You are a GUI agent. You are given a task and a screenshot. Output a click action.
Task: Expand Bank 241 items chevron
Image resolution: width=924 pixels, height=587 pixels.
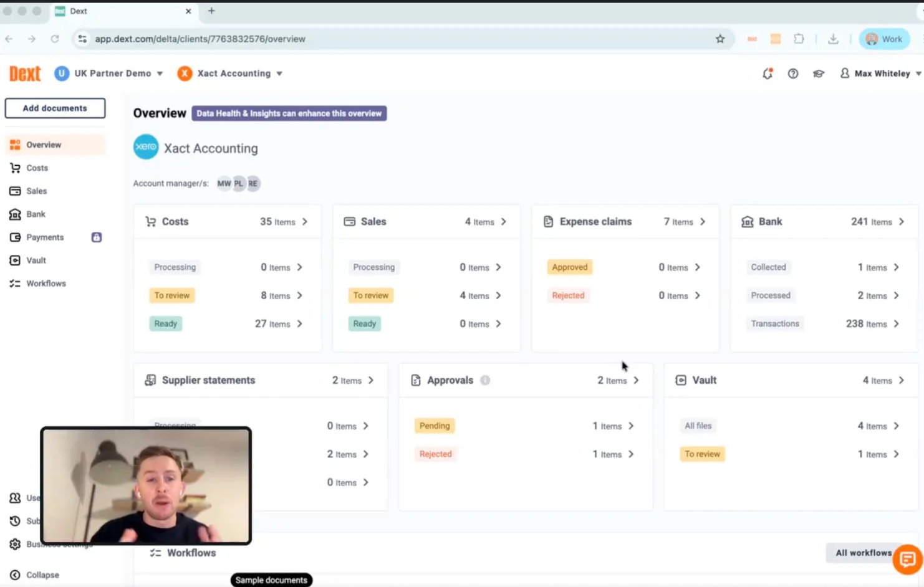click(902, 221)
